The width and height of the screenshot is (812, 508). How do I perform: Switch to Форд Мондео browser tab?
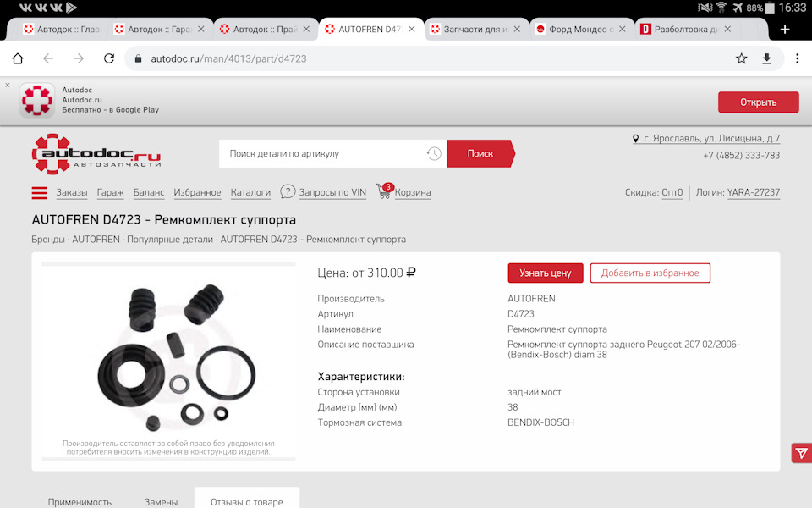[575, 30]
